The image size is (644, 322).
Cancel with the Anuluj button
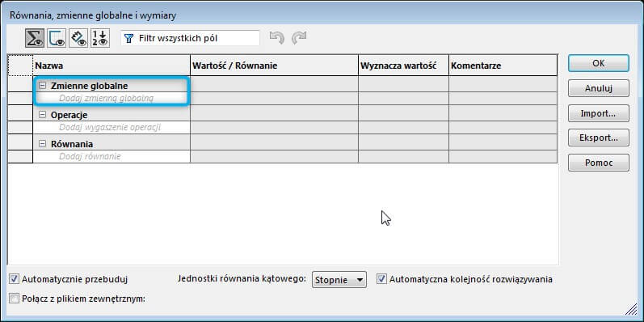tap(599, 88)
